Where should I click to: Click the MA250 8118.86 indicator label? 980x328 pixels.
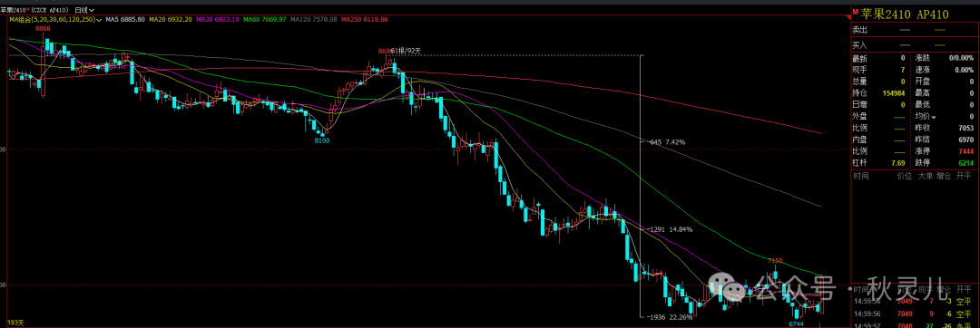pyautogui.click(x=365, y=20)
